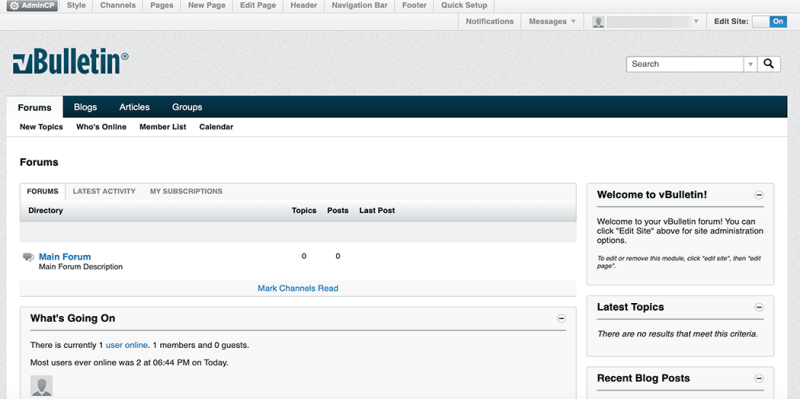Open Style in the admin toolbar
Viewport: 800px width, 399px height.
point(76,6)
